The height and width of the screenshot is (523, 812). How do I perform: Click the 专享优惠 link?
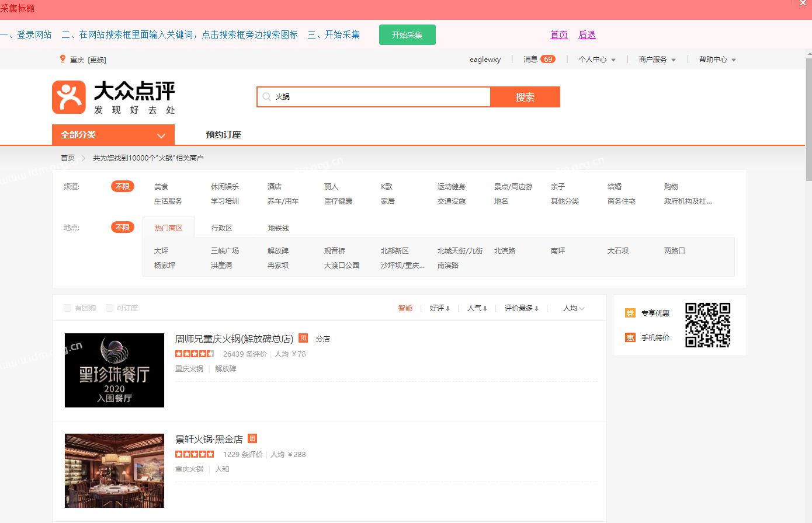(x=655, y=313)
